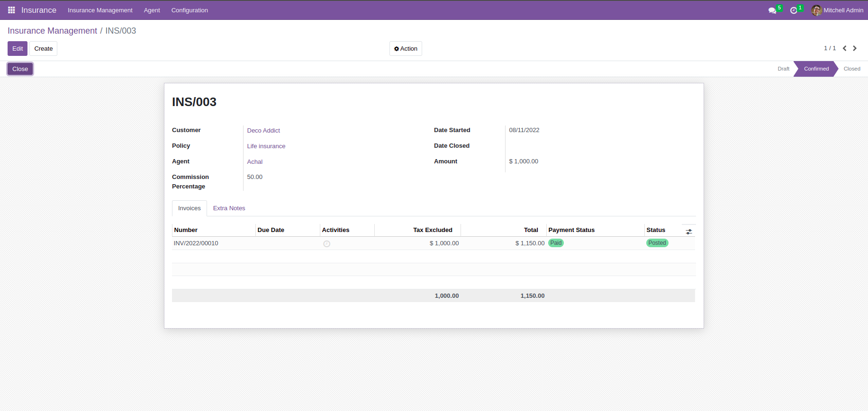Open the Action gear dropdown

406,49
